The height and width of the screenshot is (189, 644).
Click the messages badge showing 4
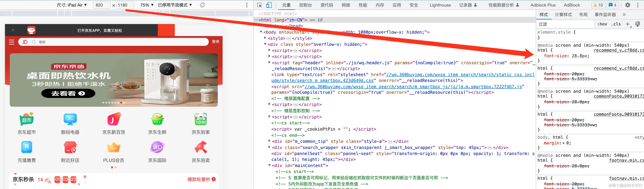pos(612,5)
